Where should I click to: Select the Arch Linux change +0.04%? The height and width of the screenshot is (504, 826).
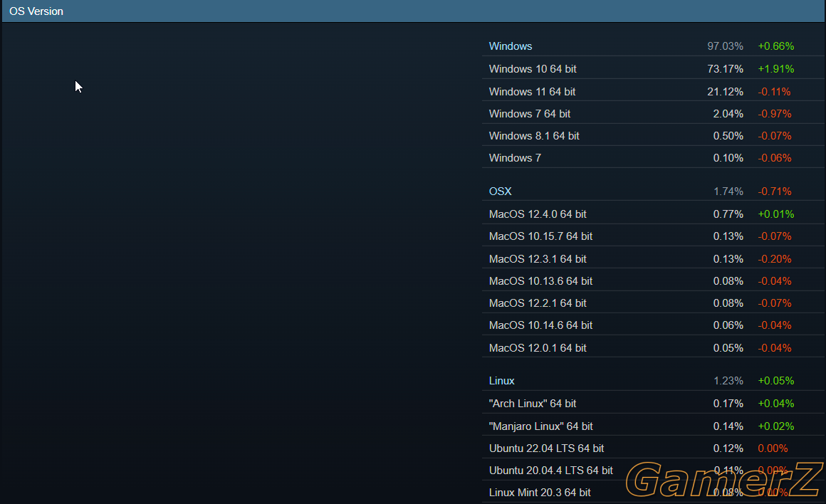[x=776, y=404]
